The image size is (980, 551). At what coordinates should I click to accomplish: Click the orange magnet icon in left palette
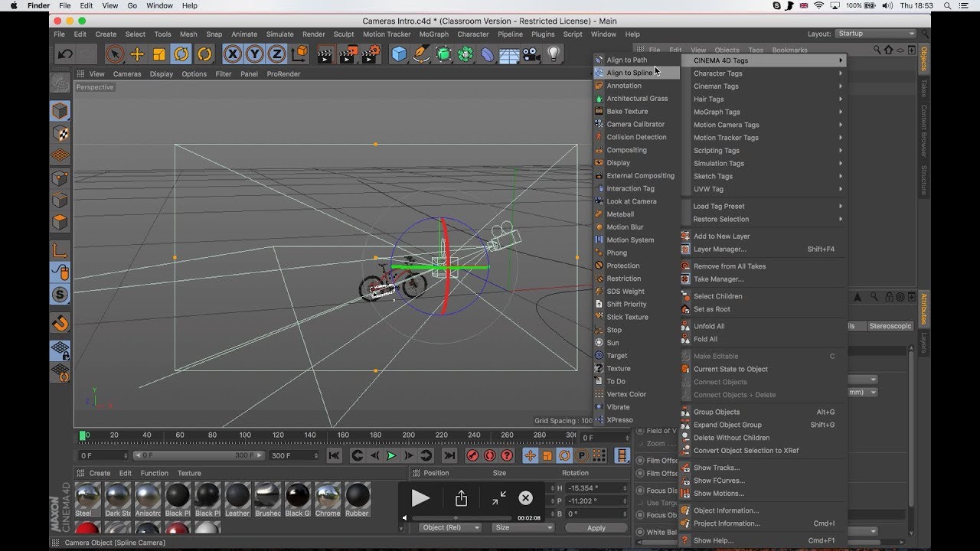coord(60,322)
